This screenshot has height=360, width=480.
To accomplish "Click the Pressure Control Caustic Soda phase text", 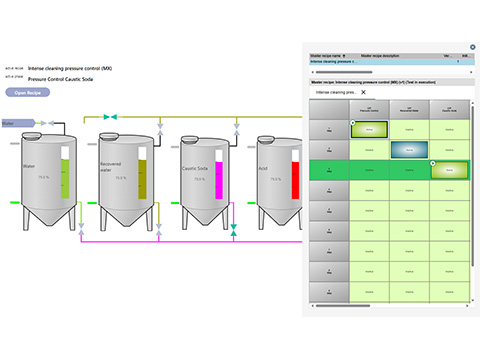I will (x=60, y=79).
